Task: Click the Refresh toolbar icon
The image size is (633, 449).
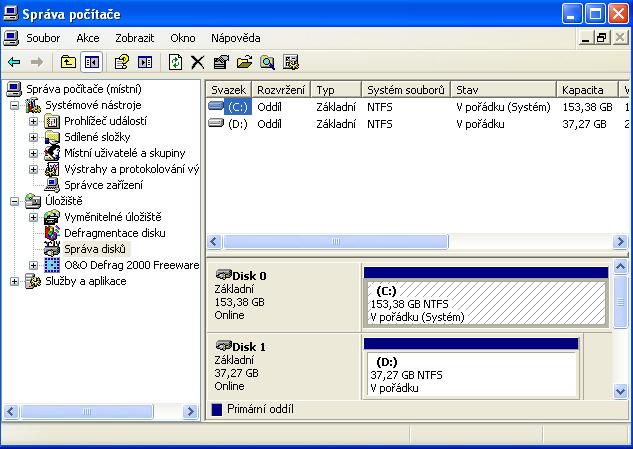Action: [175, 62]
